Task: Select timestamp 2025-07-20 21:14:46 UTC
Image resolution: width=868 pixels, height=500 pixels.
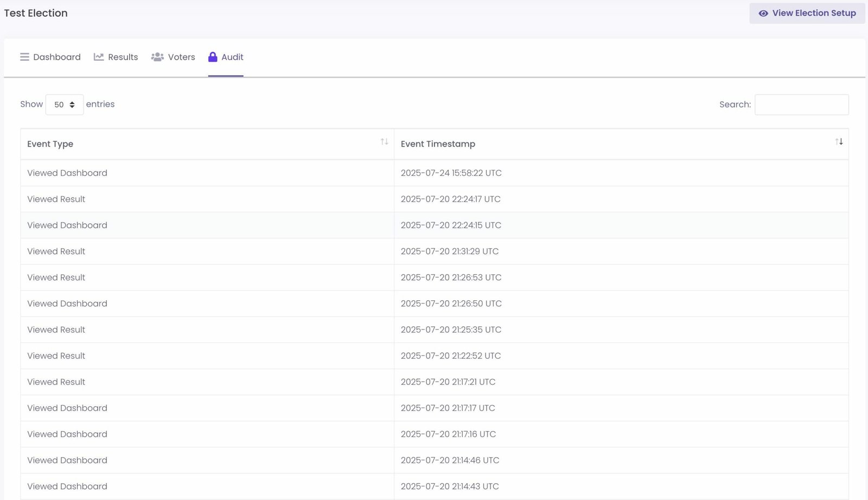Action: click(450, 460)
